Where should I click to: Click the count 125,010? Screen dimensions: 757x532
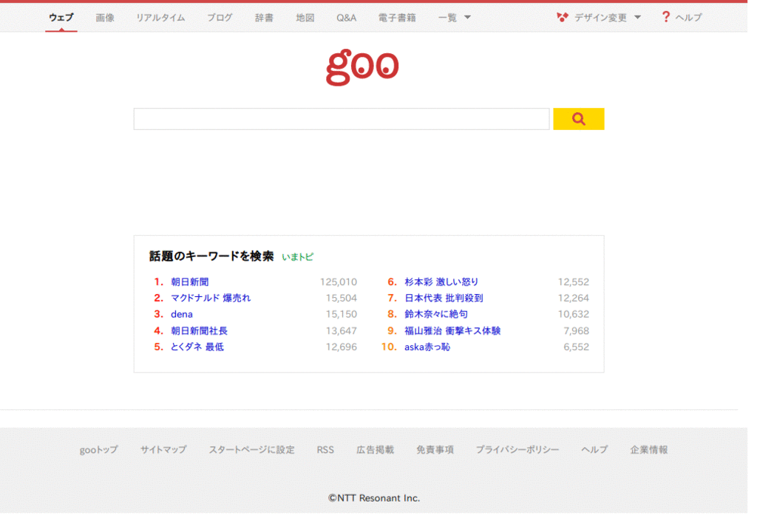point(339,282)
